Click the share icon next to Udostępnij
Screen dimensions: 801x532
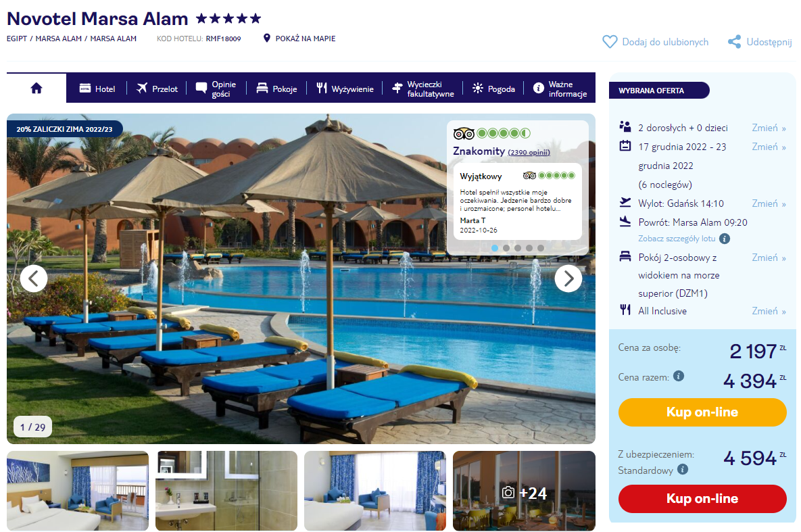pos(734,42)
